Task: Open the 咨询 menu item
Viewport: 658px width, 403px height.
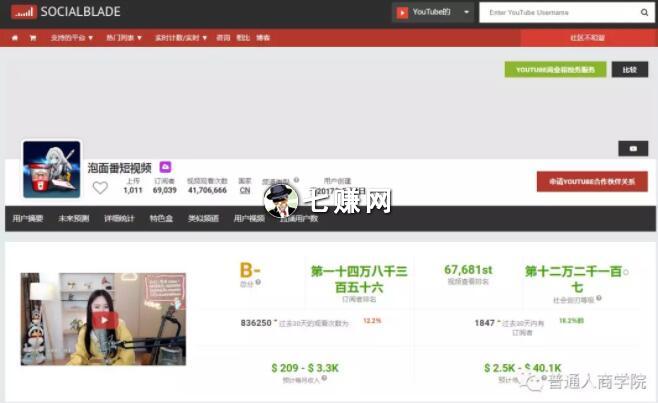Action: [x=223, y=38]
